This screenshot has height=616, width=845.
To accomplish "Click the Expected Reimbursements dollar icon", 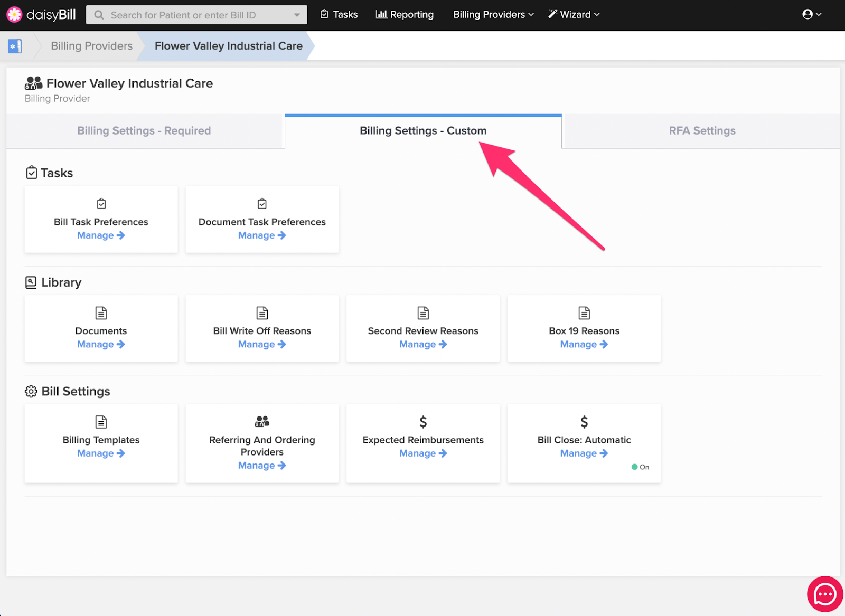I will coord(423,422).
